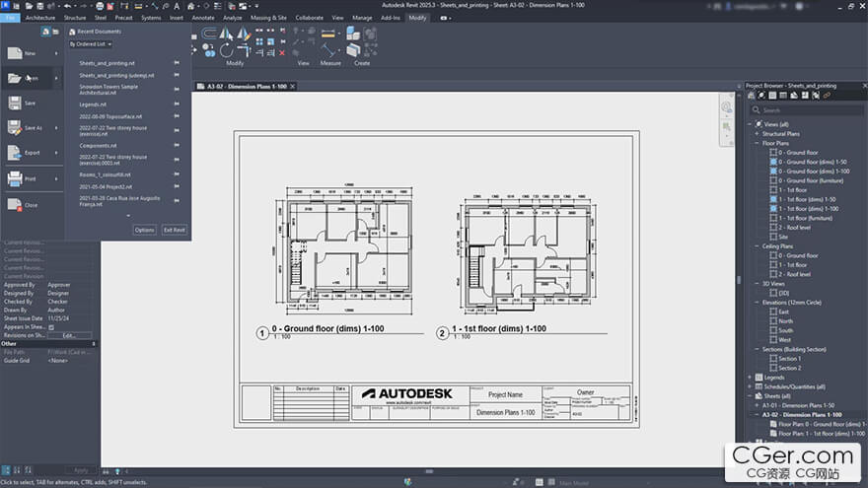Toggle the Appears In Sheet List checkbox
Screen dimensions: 868x488
[x=51, y=327]
